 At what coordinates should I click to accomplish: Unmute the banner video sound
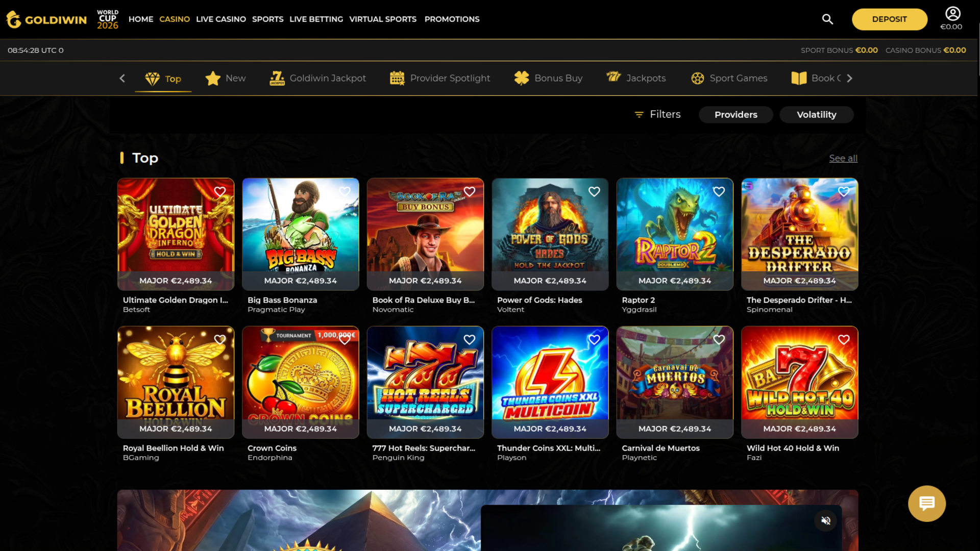[825, 520]
